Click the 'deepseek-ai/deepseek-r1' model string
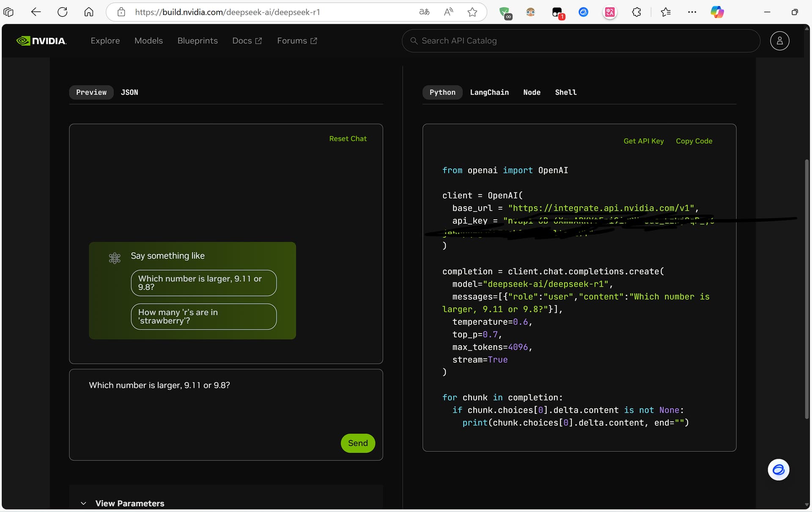The image size is (812, 512). point(546,284)
